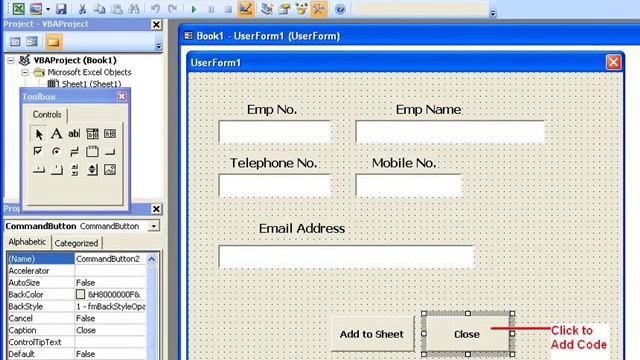Open Visual Basic Help question mark icon
The image size is (640, 360).
coord(340,9)
